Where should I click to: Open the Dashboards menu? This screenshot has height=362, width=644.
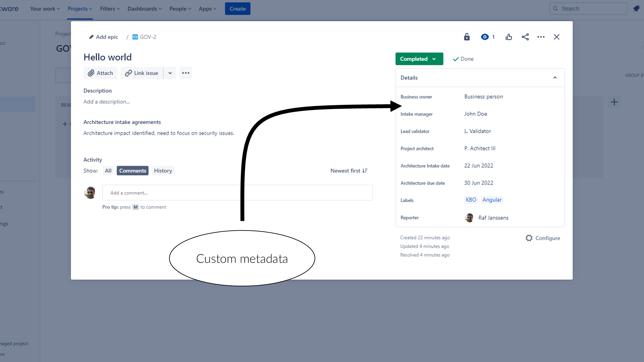point(145,9)
